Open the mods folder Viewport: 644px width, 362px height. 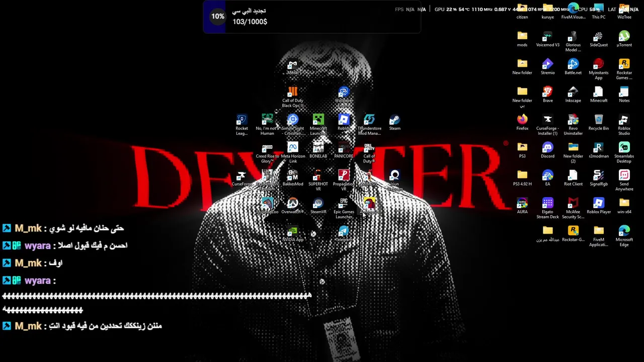point(522,39)
